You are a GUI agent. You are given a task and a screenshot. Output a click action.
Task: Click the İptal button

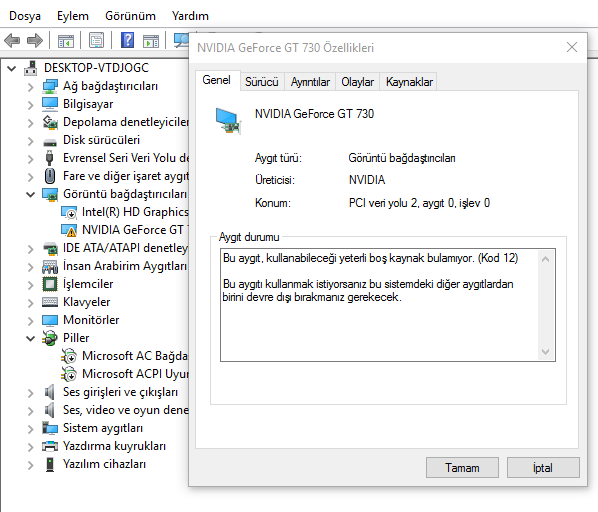[x=543, y=467]
